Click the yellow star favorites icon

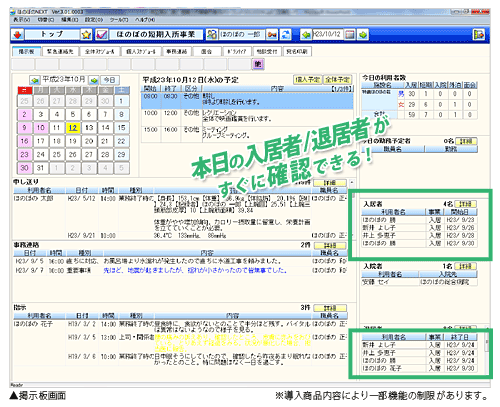(x=86, y=34)
